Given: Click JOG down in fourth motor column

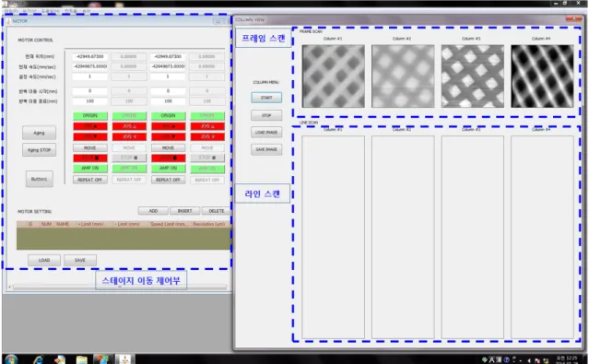Looking at the screenshot, I should tap(207, 136).
